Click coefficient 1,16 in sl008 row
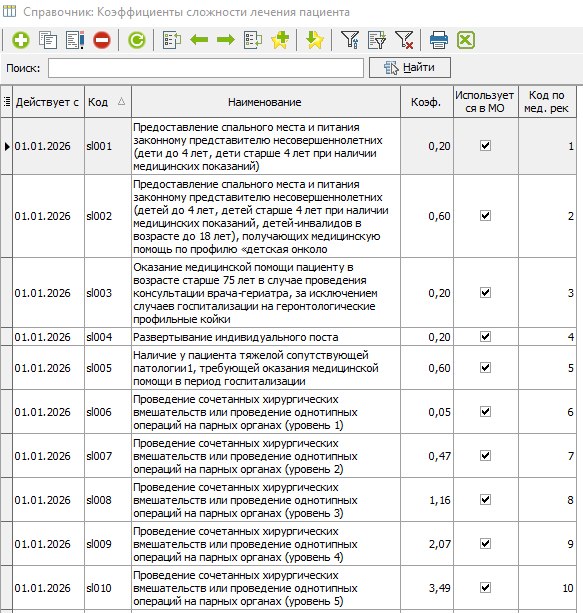The image size is (583, 613). [427, 500]
